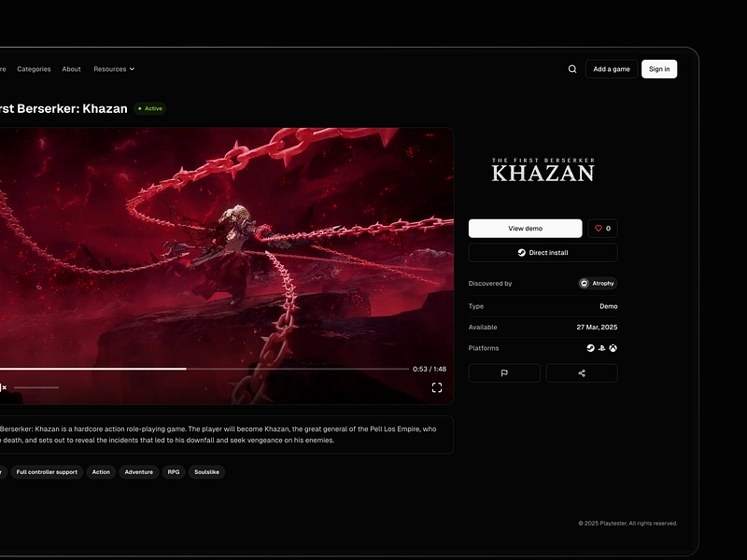Click the Discovered by label
Viewport: 747px width, 560px height.
coord(489,284)
